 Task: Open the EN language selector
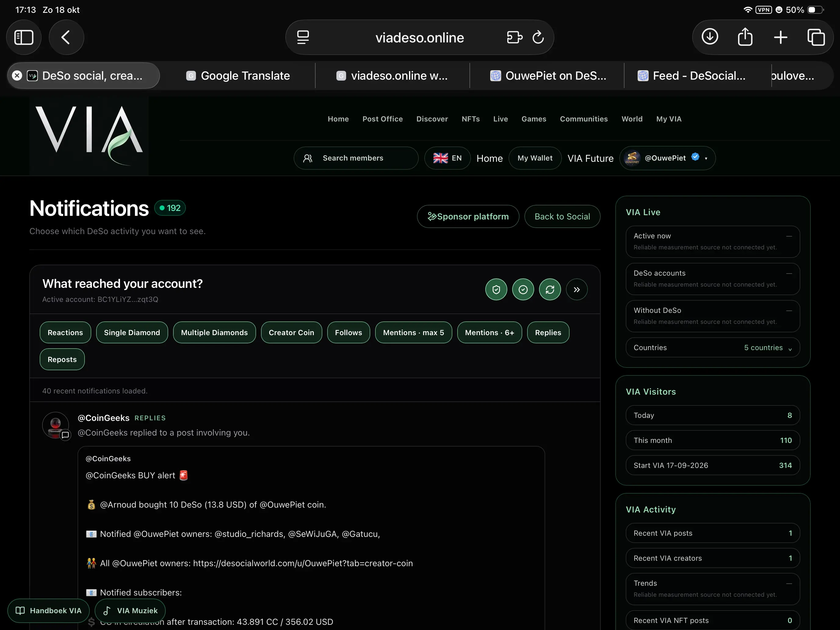(447, 158)
